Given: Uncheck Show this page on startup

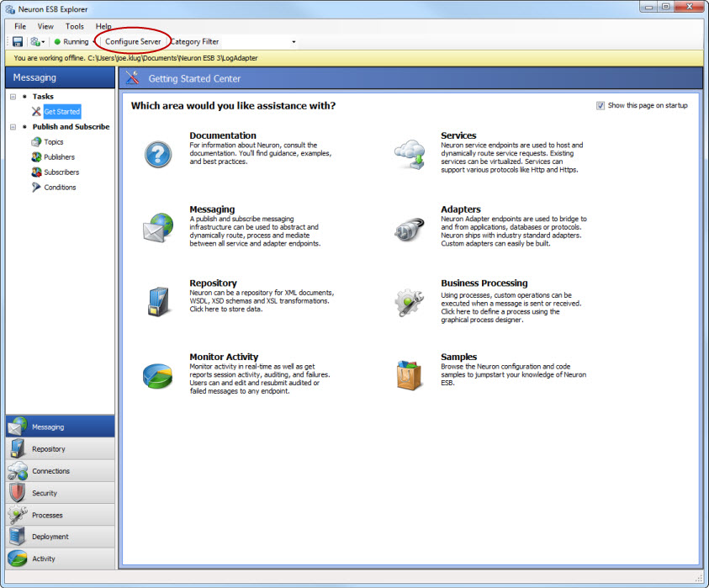Looking at the screenshot, I should [x=601, y=106].
